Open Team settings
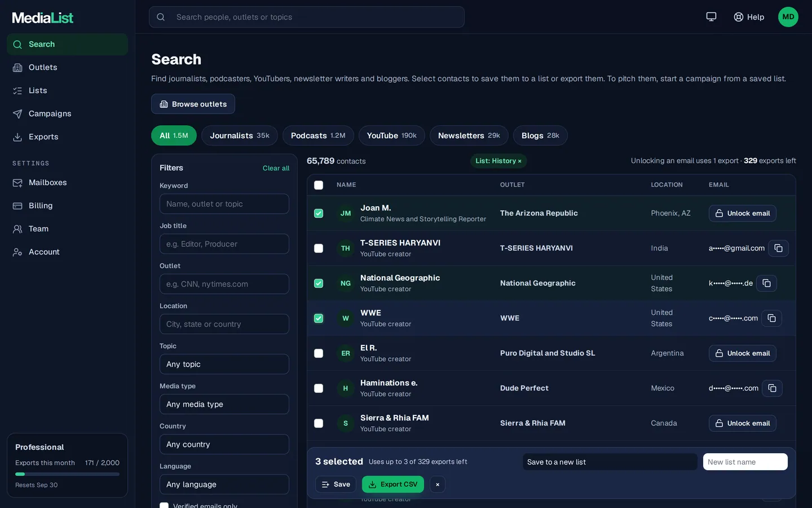The width and height of the screenshot is (812, 508). click(67, 229)
